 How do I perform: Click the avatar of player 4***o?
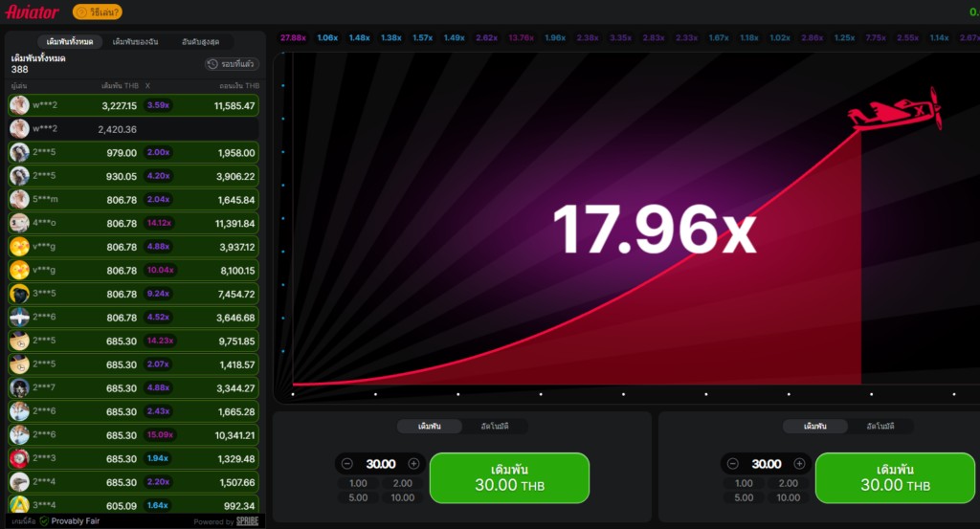tap(19, 223)
